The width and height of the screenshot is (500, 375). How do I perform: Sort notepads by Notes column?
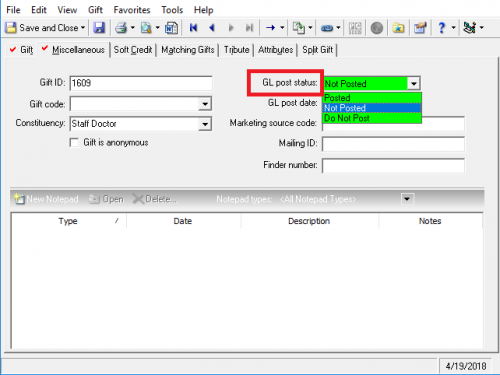click(x=430, y=221)
